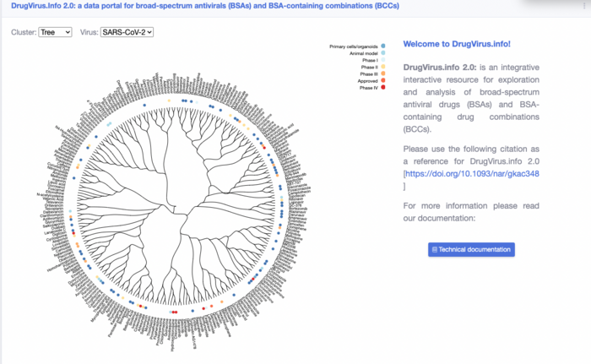Click the Primary cells/organoids legend dot

[x=384, y=46]
